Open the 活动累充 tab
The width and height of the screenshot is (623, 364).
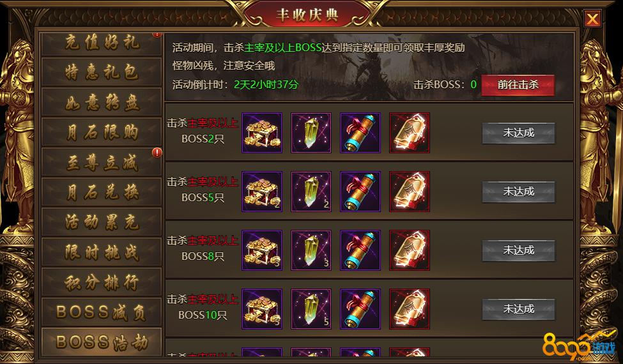pos(102,222)
